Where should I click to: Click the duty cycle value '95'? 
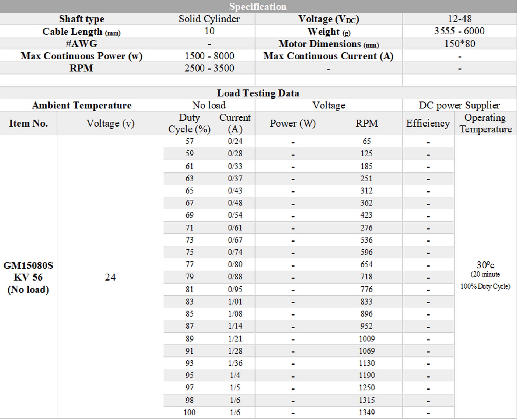coord(190,375)
